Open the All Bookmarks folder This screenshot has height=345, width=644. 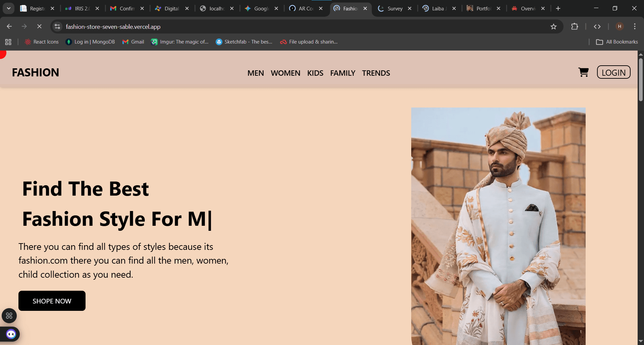[x=617, y=42]
